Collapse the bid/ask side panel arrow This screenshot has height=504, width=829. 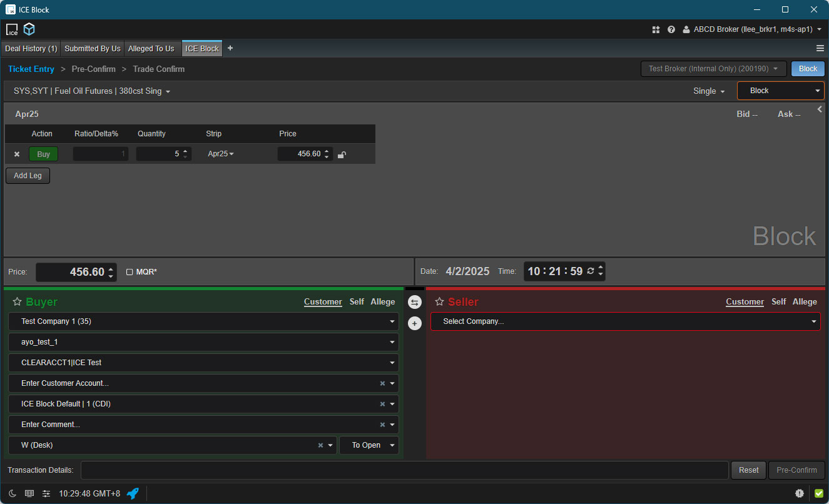point(820,109)
